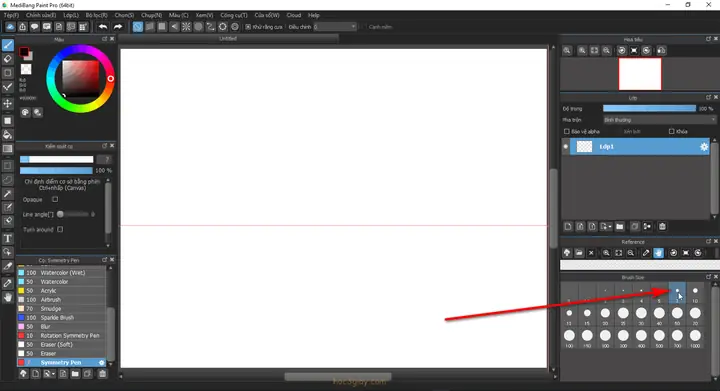Click the canvas horizontal scrollbar

[338, 377]
